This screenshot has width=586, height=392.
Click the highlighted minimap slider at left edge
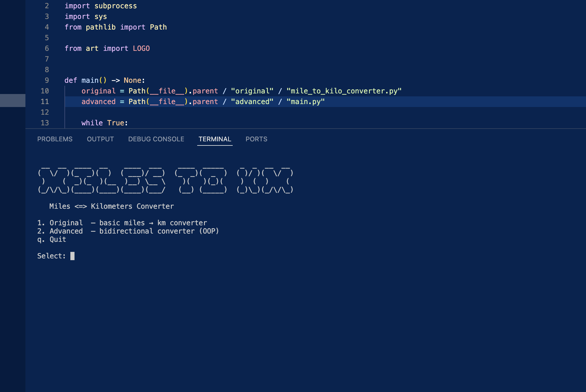(x=13, y=101)
